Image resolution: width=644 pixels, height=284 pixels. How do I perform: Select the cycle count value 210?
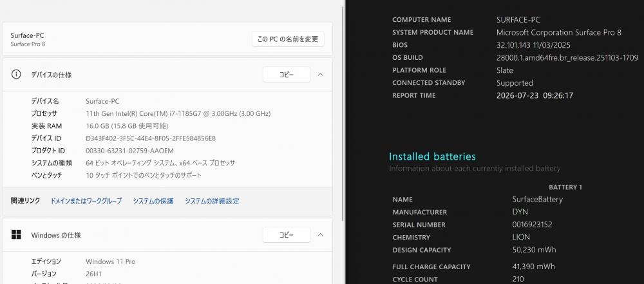tap(518, 279)
